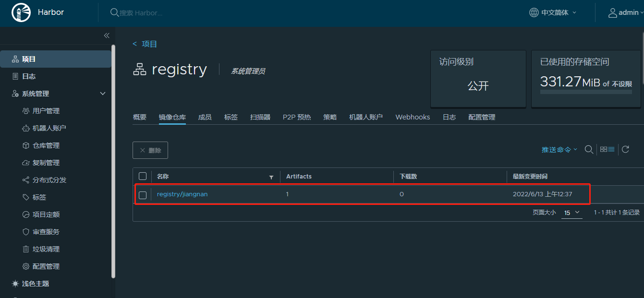Click the 浅色主题 sun icon
The image size is (644, 298).
click(x=15, y=284)
